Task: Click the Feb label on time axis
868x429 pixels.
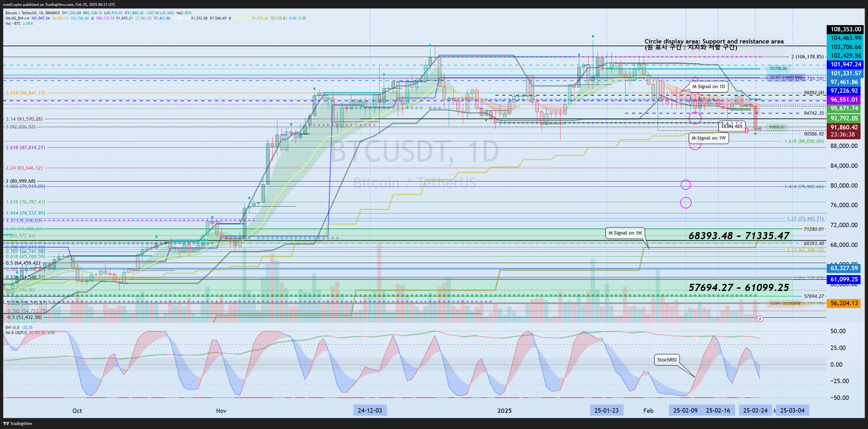Action: click(x=648, y=410)
